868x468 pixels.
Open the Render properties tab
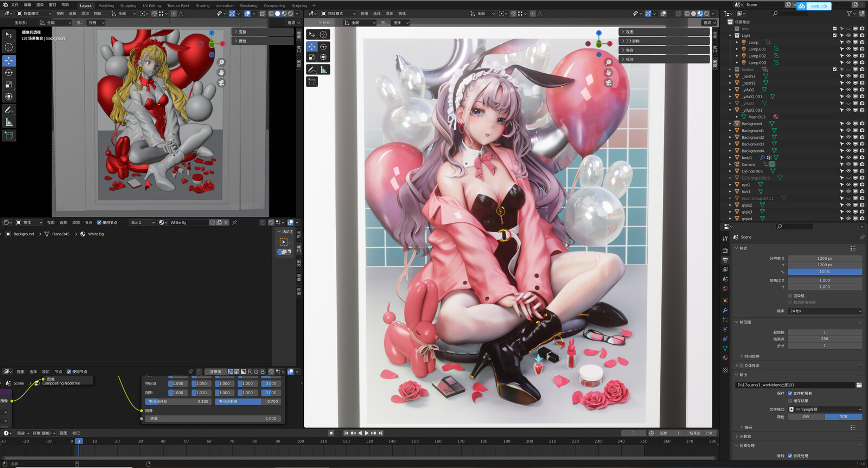pyautogui.click(x=725, y=250)
